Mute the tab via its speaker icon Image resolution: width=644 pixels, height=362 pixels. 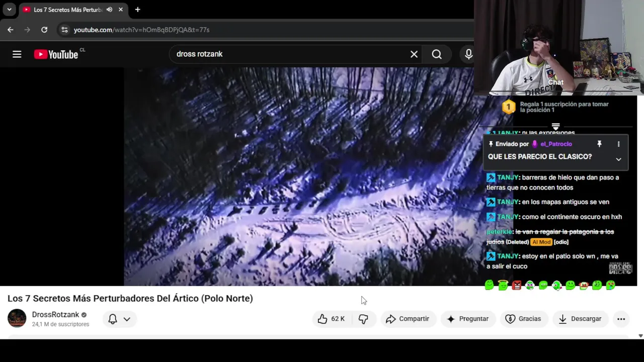coord(109,10)
